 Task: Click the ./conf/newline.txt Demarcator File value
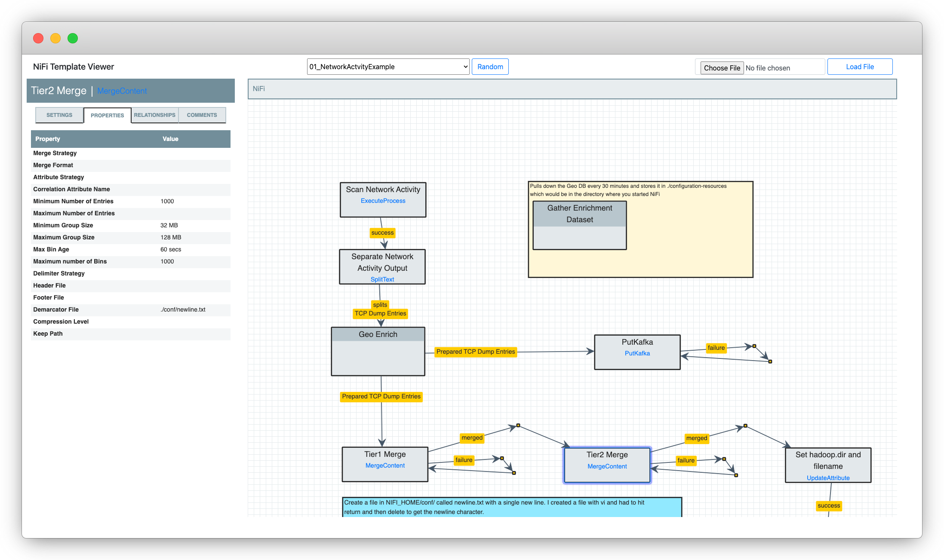(183, 309)
